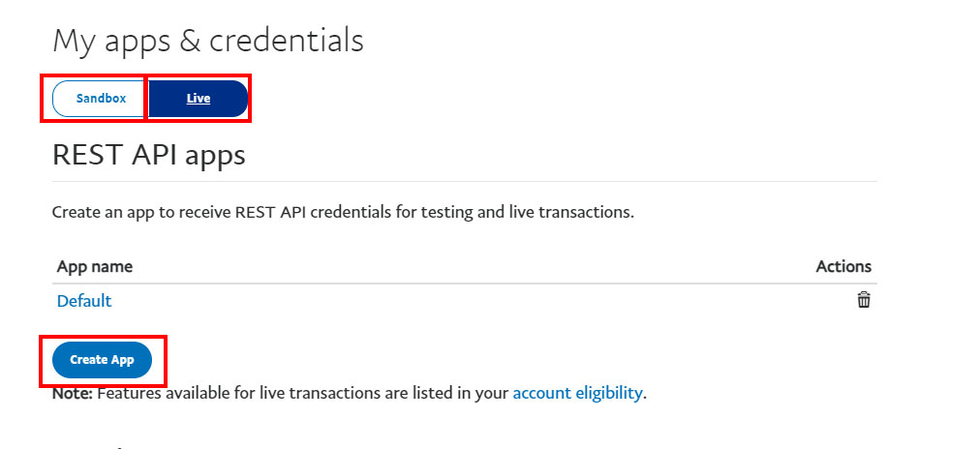Delete the Default app using trash icon
980x449 pixels.
(x=863, y=300)
